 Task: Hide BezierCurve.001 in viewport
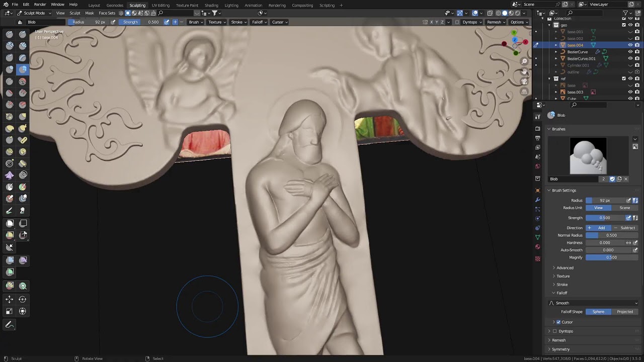(x=630, y=58)
